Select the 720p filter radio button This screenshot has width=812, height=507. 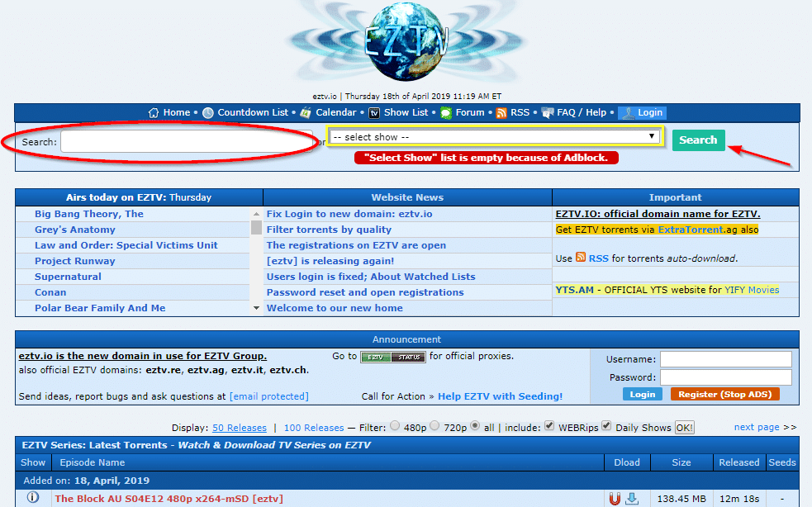pyautogui.click(x=434, y=426)
